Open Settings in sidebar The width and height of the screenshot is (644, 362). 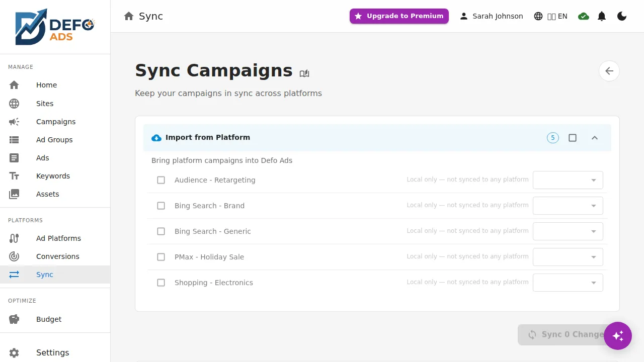pos(55,353)
